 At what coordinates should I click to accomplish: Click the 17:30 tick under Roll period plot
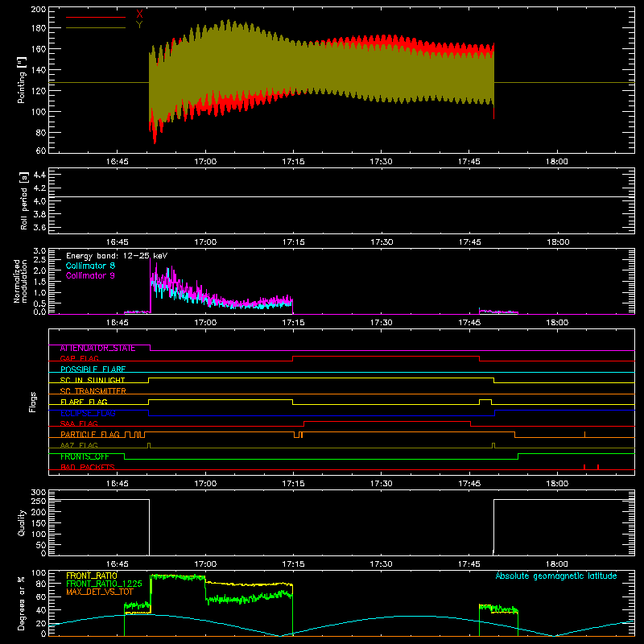tap(382, 242)
